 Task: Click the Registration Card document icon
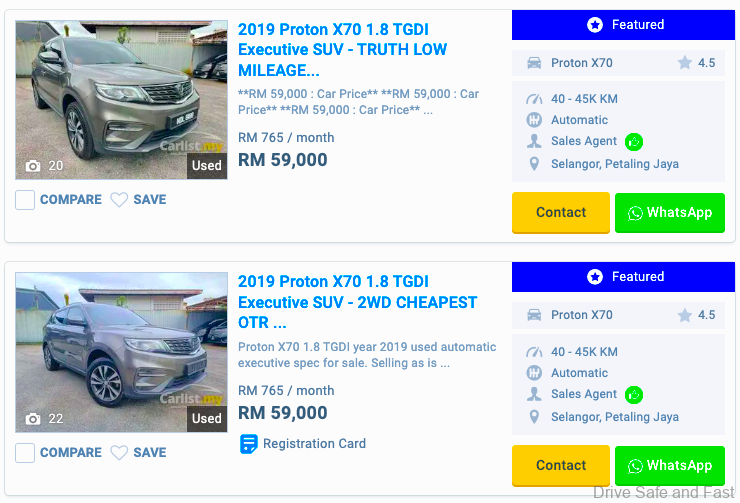click(249, 444)
